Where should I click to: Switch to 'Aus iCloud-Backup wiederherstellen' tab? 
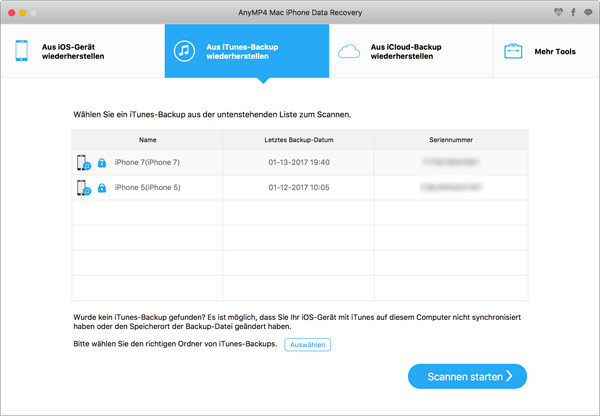[411, 51]
